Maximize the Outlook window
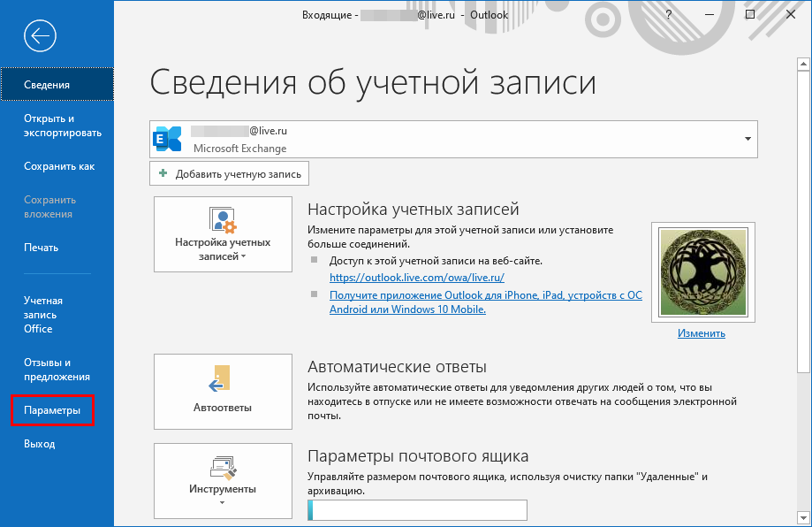This screenshot has width=812, height=527. 750,14
